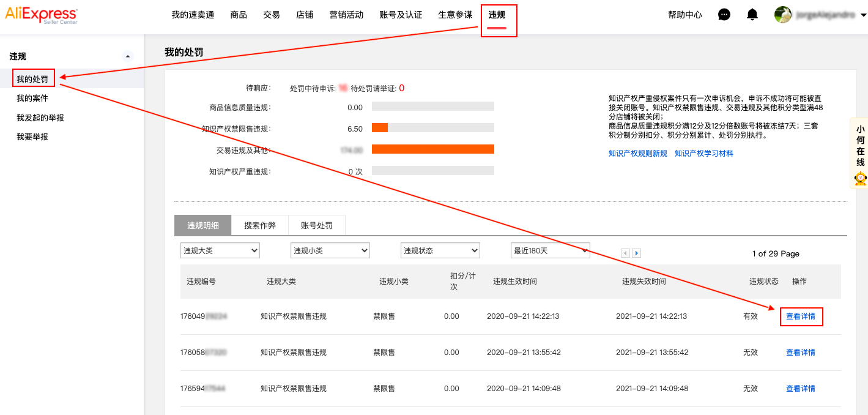The width and height of the screenshot is (868, 415).
Task: Click the AliExpress Seller Center logo
Action: (x=41, y=15)
